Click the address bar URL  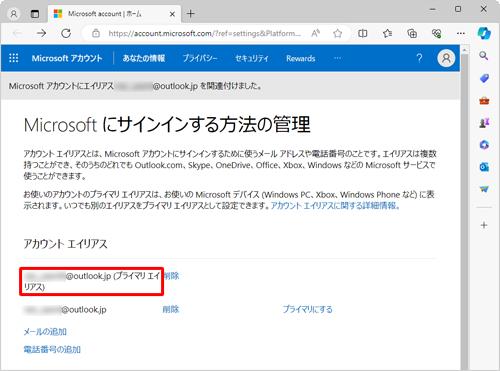[205, 33]
